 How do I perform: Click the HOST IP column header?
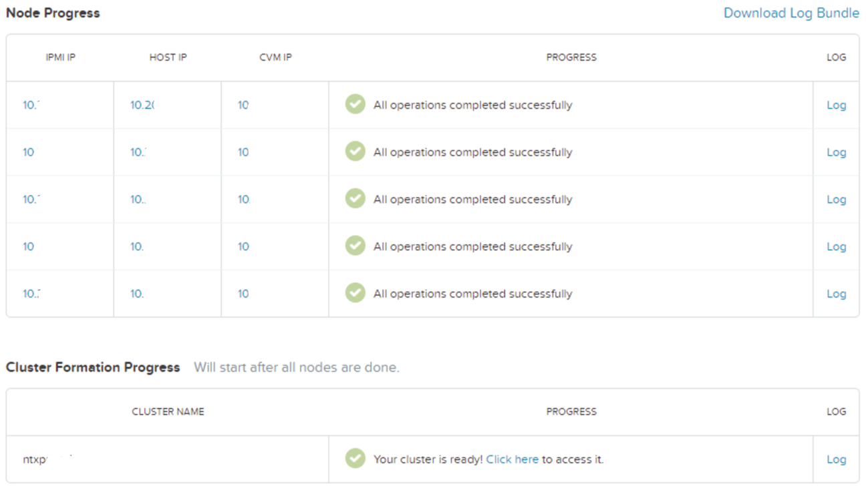[x=166, y=57]
